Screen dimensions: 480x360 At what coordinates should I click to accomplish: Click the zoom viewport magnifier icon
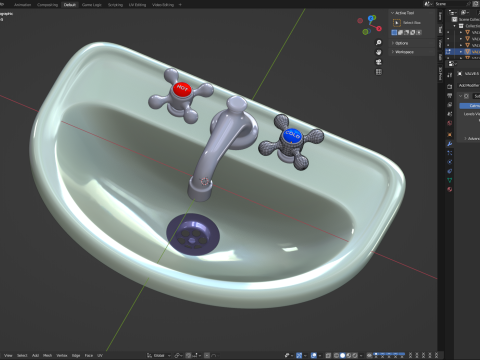tap(379, 42)
